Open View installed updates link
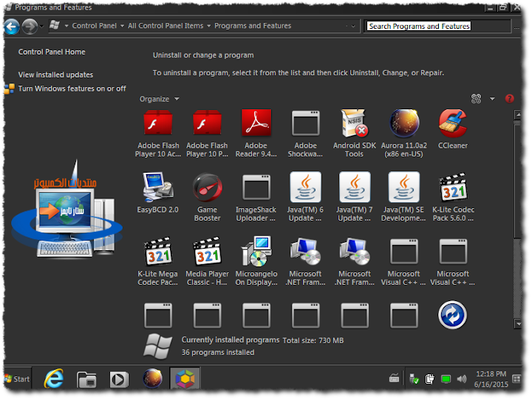 click(55, 75)
